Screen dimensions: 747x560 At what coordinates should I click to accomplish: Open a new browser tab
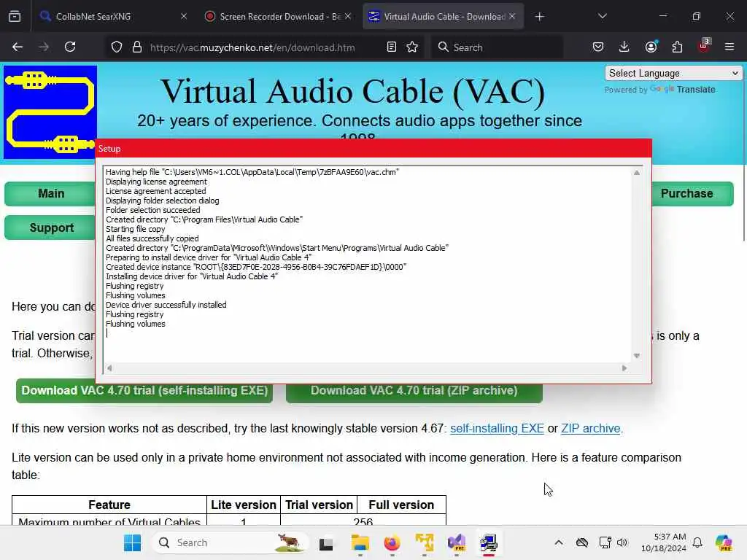(539, 17)
